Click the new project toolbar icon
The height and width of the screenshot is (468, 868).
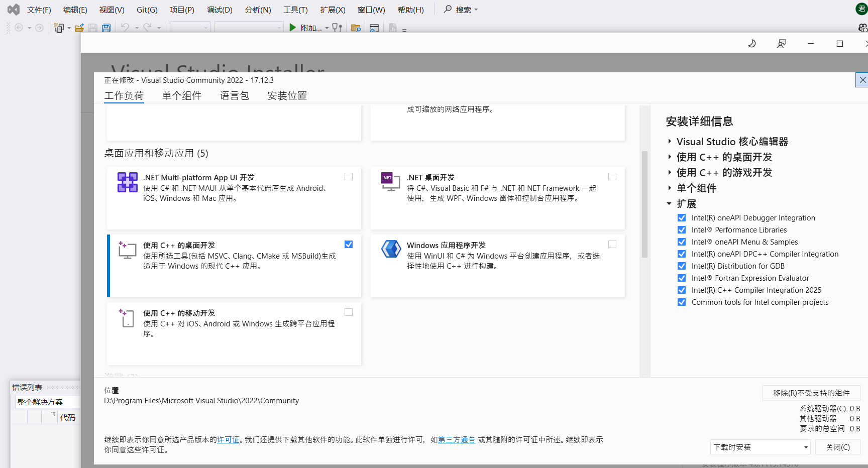(59, 28)
